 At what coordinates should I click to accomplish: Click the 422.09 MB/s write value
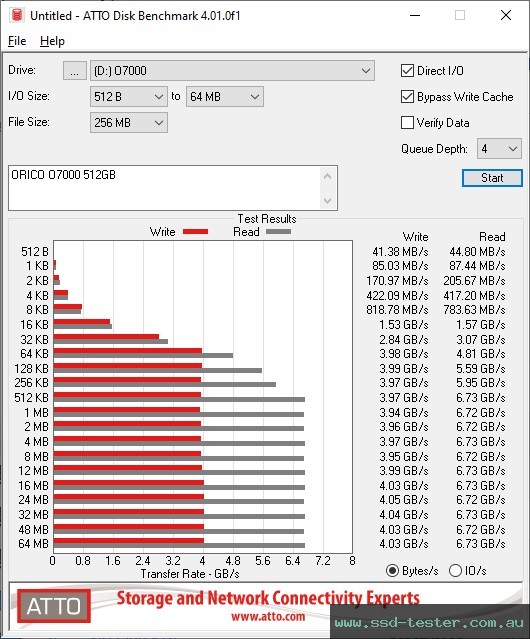pos(397,296)
